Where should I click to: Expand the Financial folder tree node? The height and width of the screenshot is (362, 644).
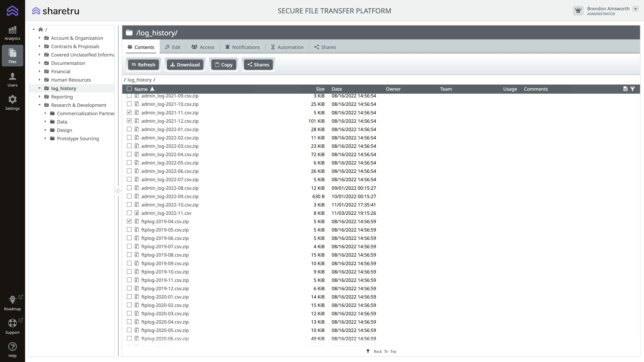click(x=39, y=71)
